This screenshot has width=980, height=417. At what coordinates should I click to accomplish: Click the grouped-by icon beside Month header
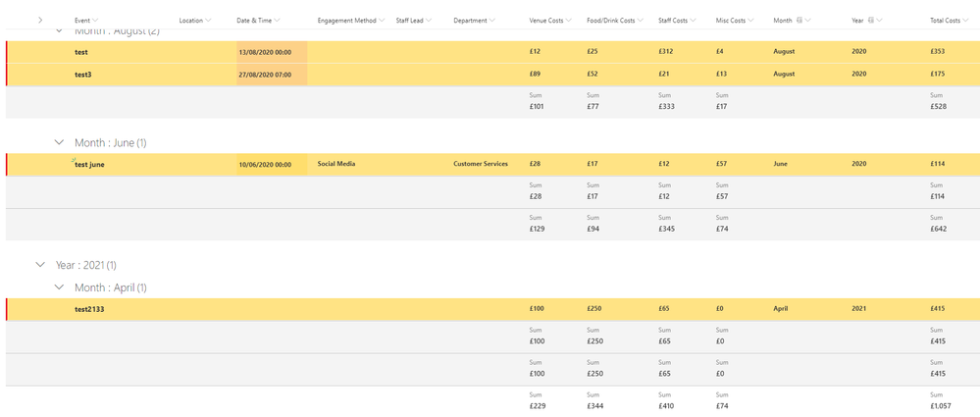click(799, 21)
